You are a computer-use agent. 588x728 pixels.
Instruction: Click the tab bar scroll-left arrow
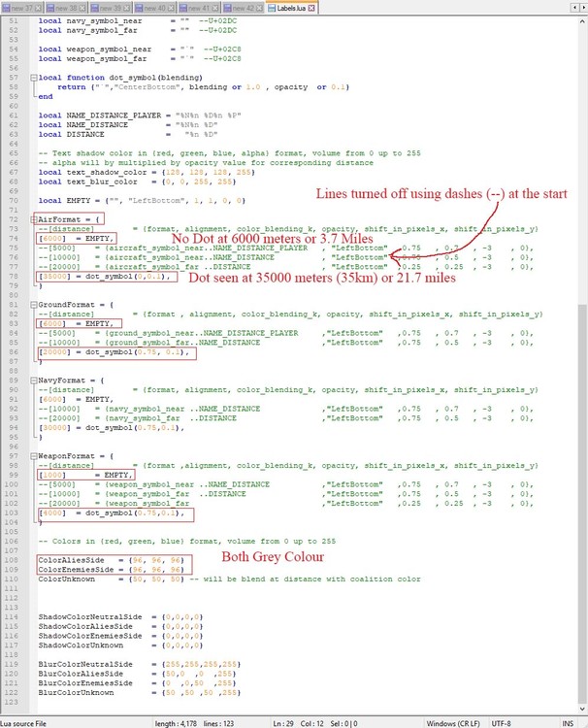pyautogui.click(x=574, y=8)
